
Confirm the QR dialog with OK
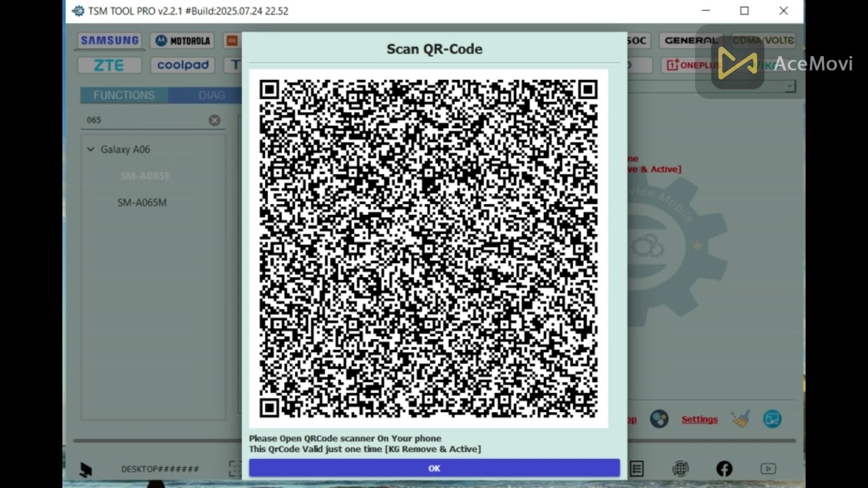434,468
